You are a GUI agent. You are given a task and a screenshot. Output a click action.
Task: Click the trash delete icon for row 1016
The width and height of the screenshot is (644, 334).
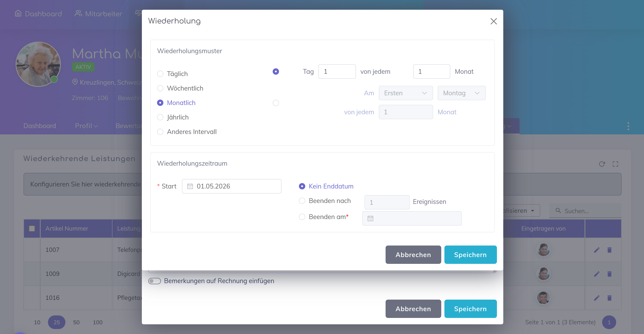tap(610, 298)
